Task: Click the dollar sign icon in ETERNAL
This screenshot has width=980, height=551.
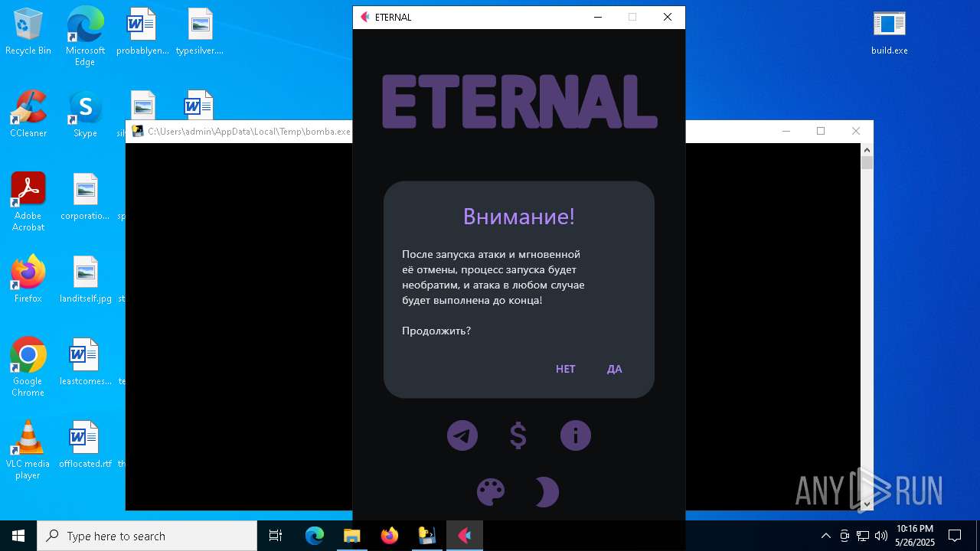Action: [x=518, y=435]
